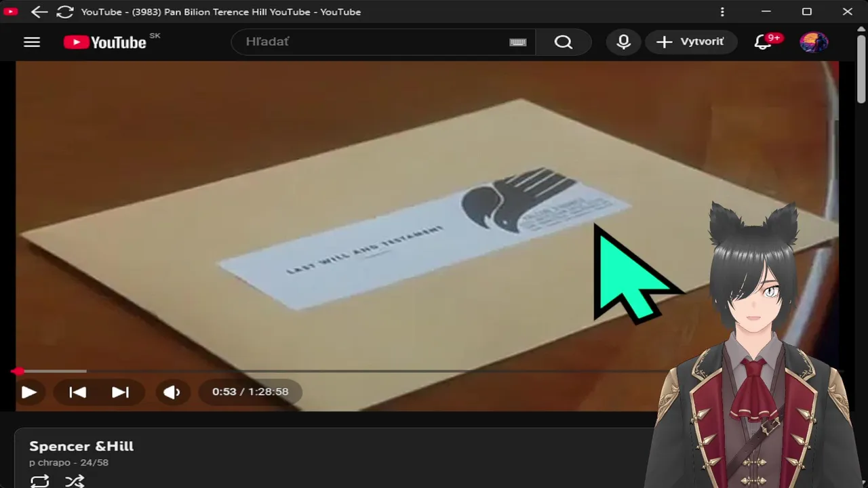The height and width of the screenshot is (488, 868).
Task: Click the p chrapo - 24/58 playlist info
Action: [x=68, y=462]
